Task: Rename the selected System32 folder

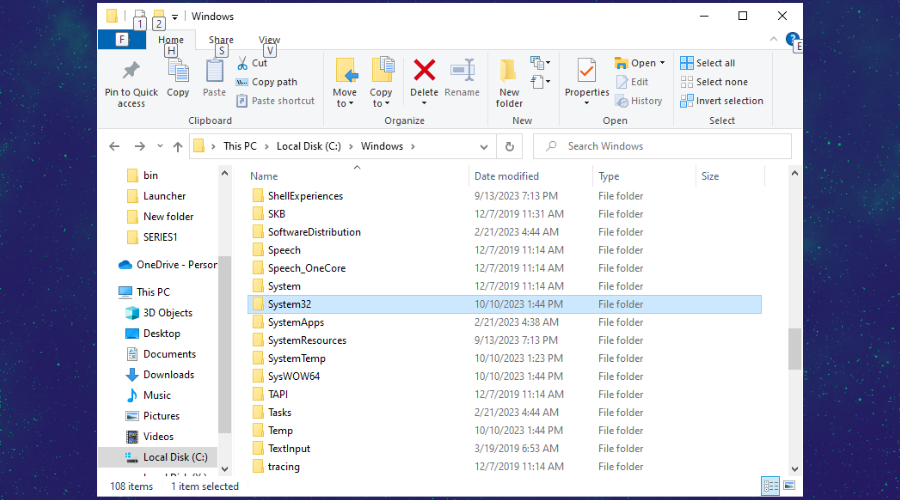Action: (462, 79)
